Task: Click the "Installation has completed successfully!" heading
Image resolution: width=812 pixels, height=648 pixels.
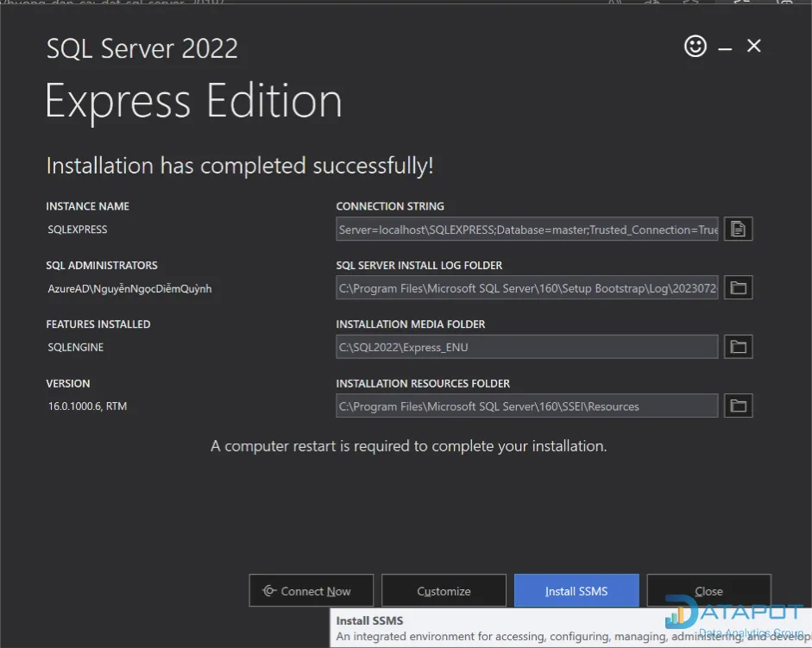Action: click(x=240, y=166)
